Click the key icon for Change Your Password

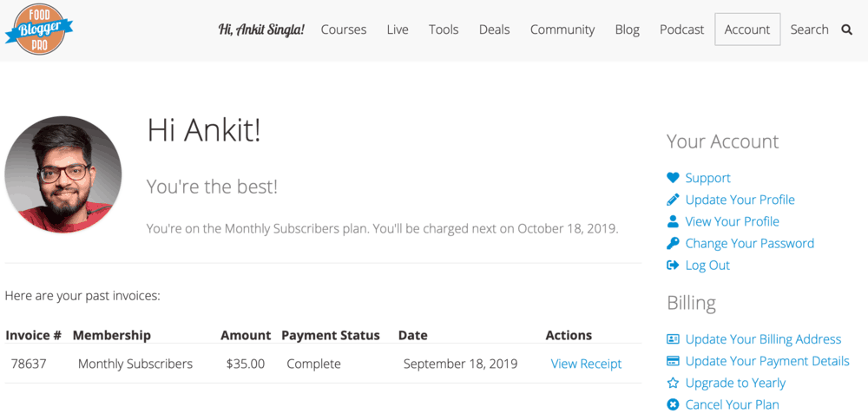(673, 243)
